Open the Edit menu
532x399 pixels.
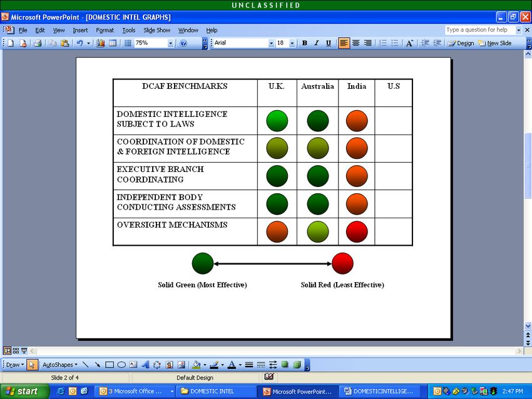(40, 30)
